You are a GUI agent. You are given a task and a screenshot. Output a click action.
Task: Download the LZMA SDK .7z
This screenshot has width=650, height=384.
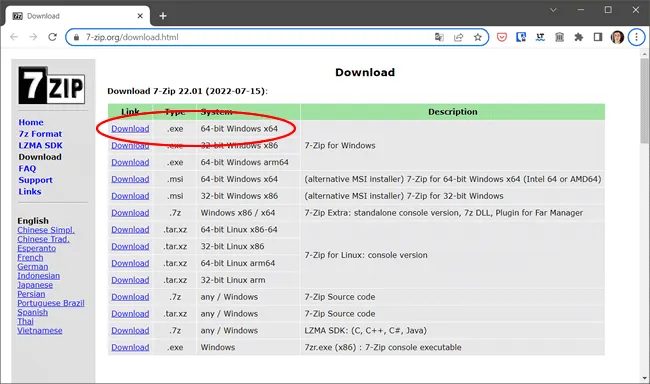[x=130, y=331]
